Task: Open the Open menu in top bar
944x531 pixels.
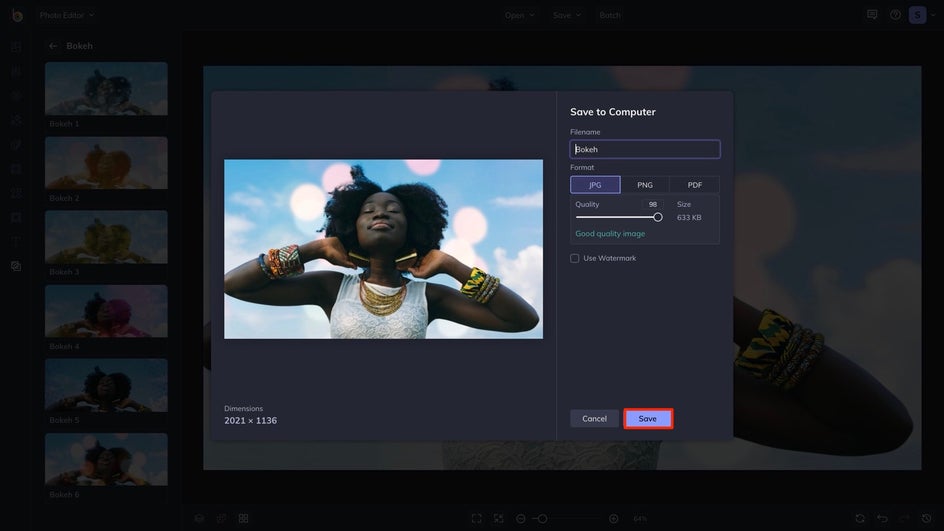Action: tap(520, 15)
